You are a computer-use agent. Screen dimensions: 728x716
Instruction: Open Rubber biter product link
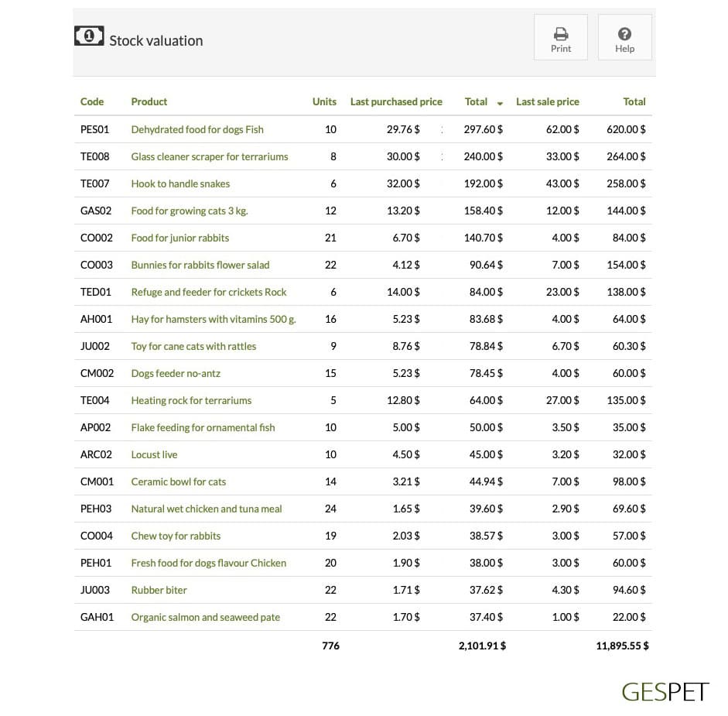click(x=159, y=590)
